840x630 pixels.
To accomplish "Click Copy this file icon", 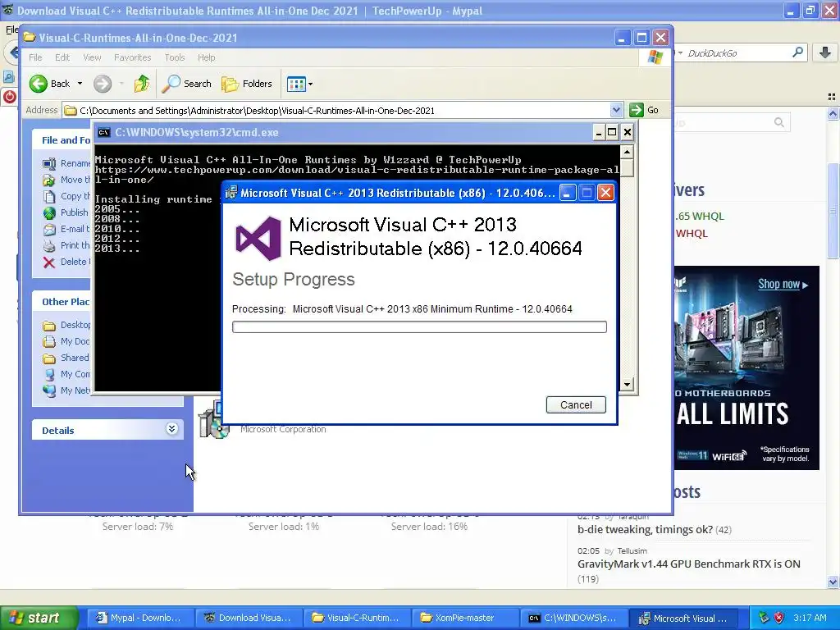I will (x=48, y=197).
